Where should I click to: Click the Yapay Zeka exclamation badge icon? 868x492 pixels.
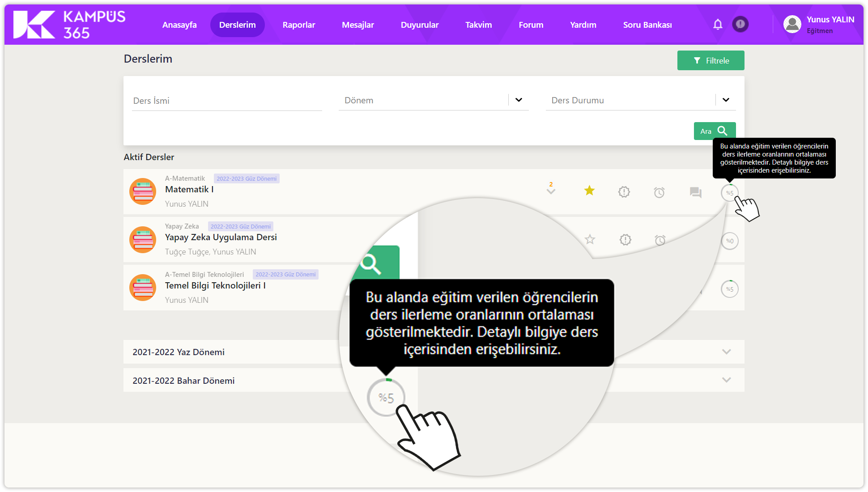(x=625, y=240)
